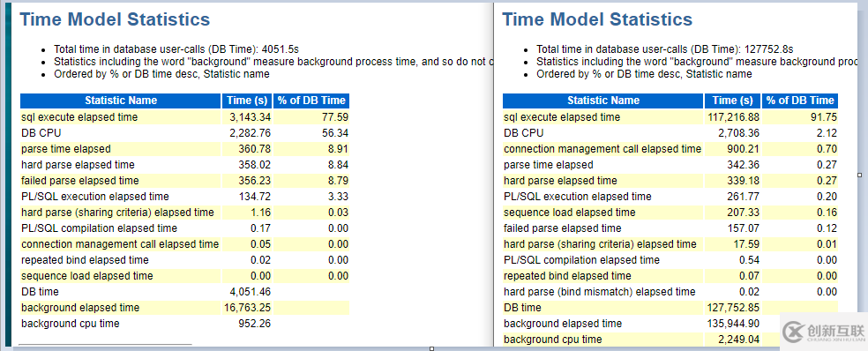Select right table % of DB Time header
Screen dimensions: 868x351
pyautogui.click(x=800, y=101)
